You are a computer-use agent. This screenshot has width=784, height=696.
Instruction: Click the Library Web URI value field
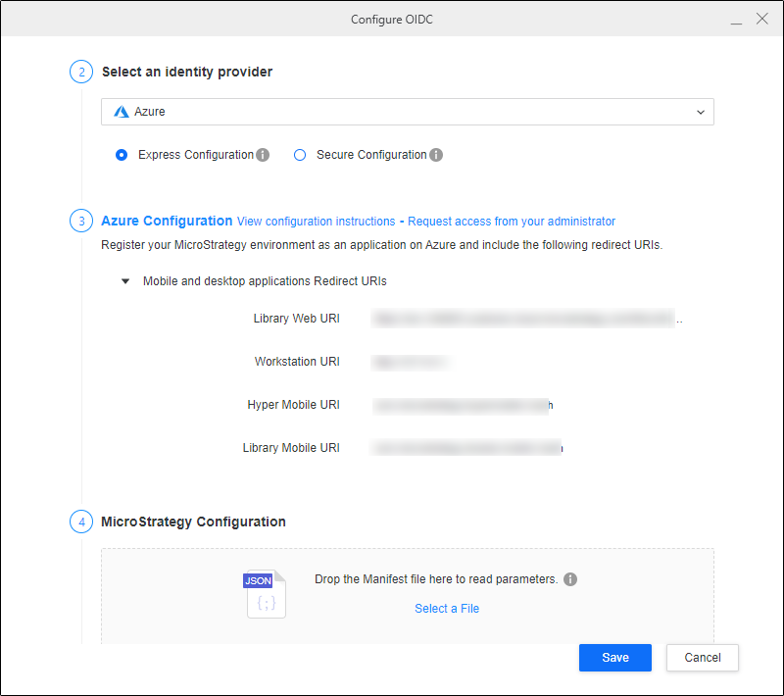[524, 319]
